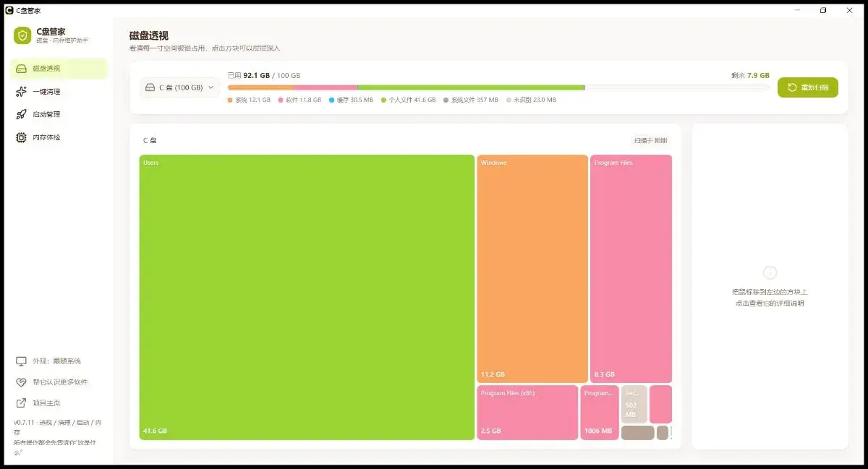Screen dimensions: 868x469
Task: Select the 缓存 30.5 MB legend entry
Action: 351,100
